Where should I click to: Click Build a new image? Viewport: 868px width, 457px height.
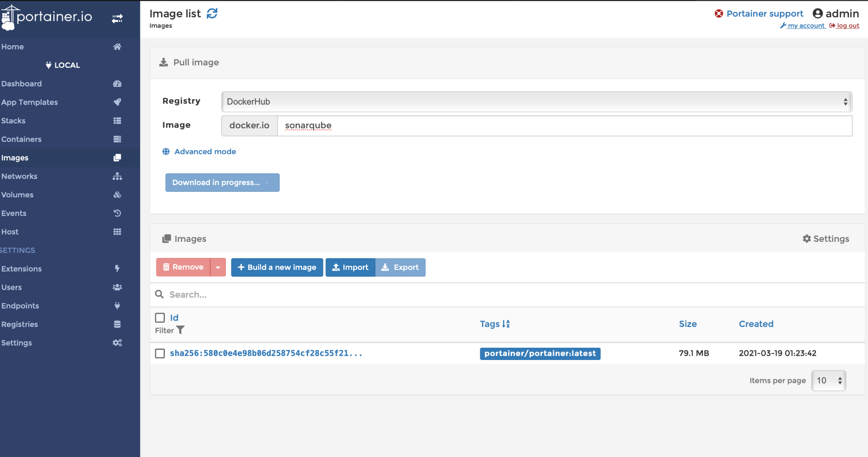click(277, 267)
